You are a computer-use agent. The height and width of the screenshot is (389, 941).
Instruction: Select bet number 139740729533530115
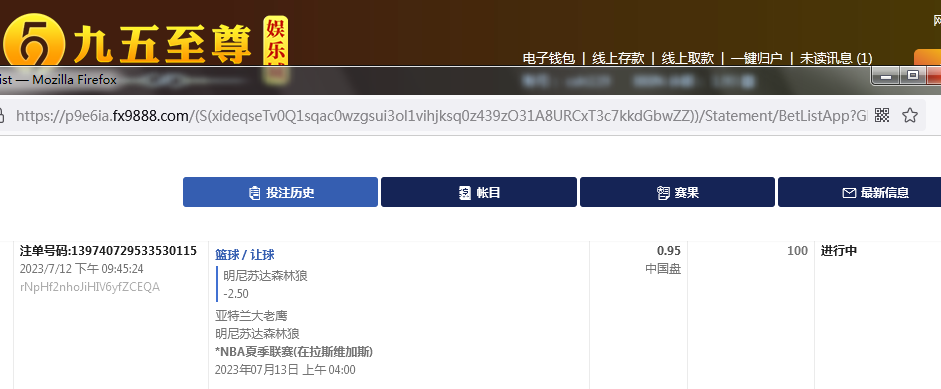108,251
